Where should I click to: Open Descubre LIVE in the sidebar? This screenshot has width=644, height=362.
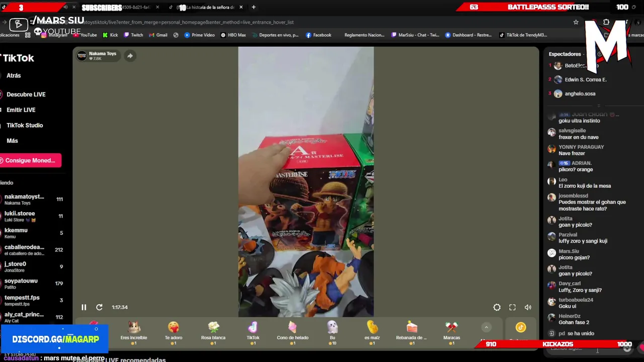tap(26, 95)
